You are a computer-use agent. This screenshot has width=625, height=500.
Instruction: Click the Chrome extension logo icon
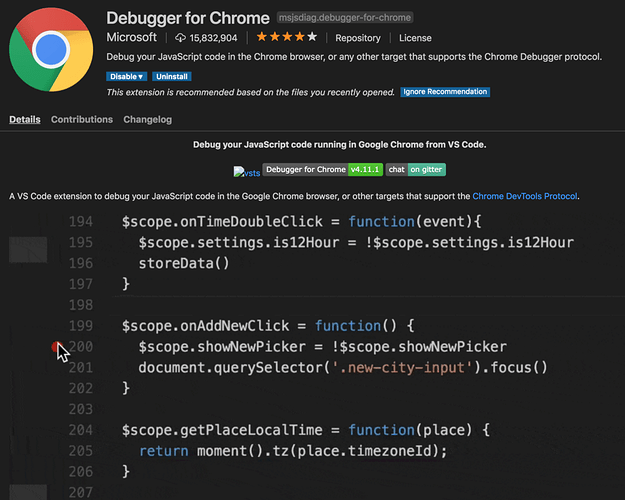point(48,52)
